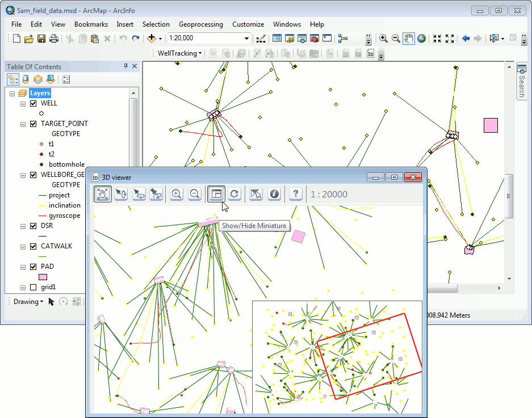The width and height of the screenshot is (532, 418).
Task: Pin the Table Of Contents auto-hide button
Action: pos(126,66)
